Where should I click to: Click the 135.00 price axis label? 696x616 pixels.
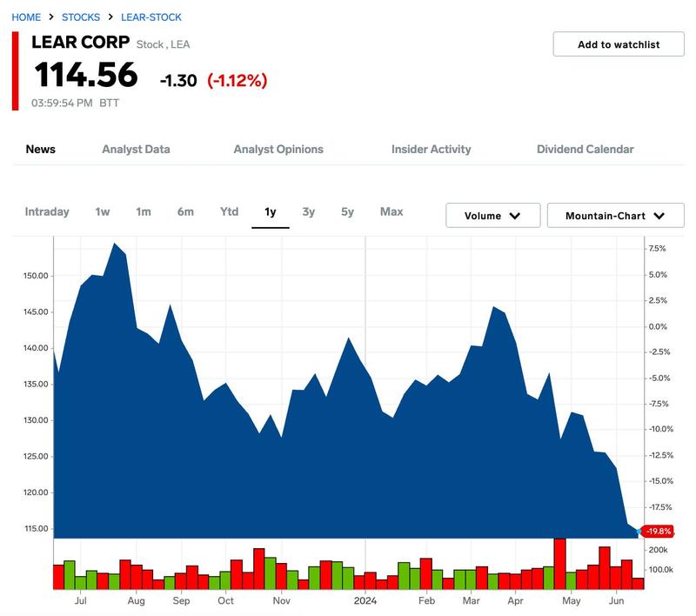tap(36, 385)
